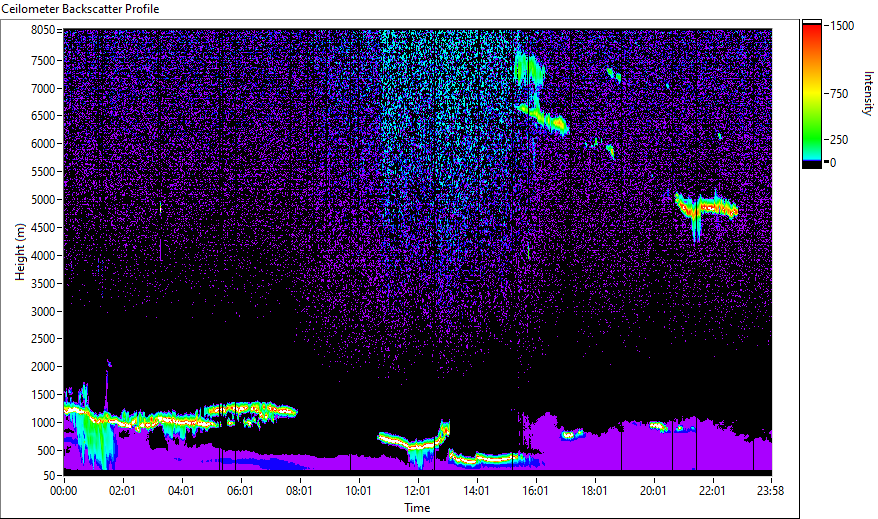Click the 00:00 time axis label
878x519 pixels.
coord(64,491)
